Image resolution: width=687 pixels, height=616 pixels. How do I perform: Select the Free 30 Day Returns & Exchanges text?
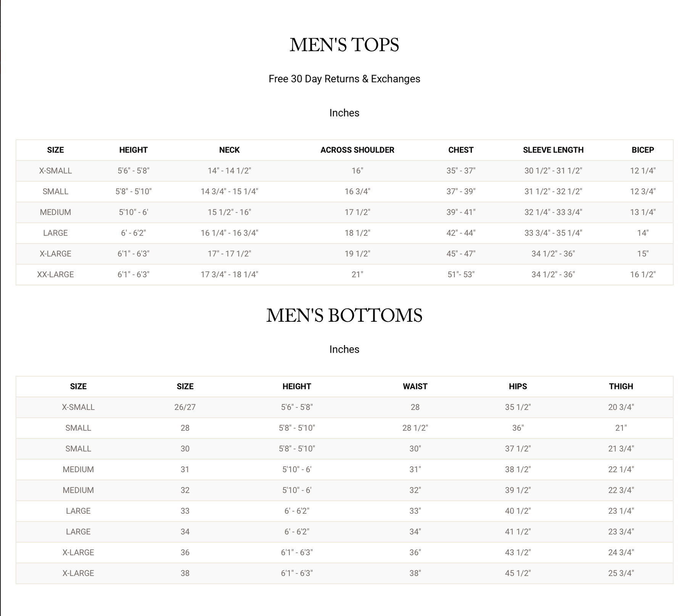[344, 79]
